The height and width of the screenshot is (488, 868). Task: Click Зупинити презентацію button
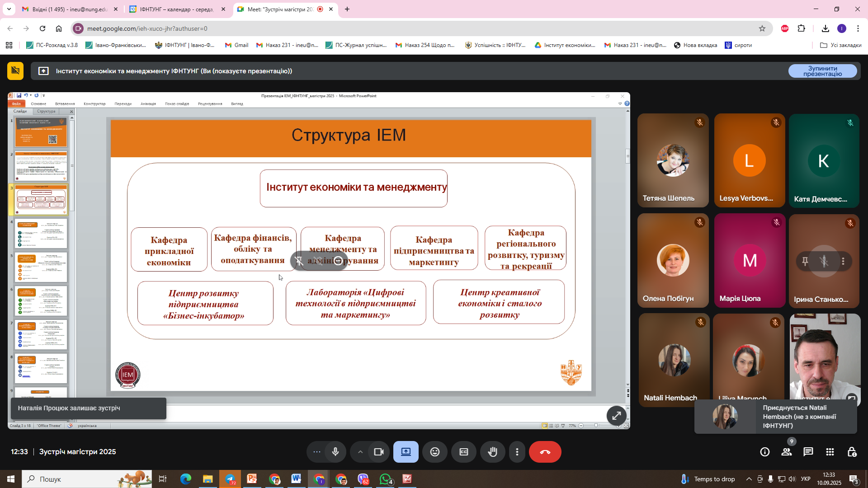click(822, 71)
